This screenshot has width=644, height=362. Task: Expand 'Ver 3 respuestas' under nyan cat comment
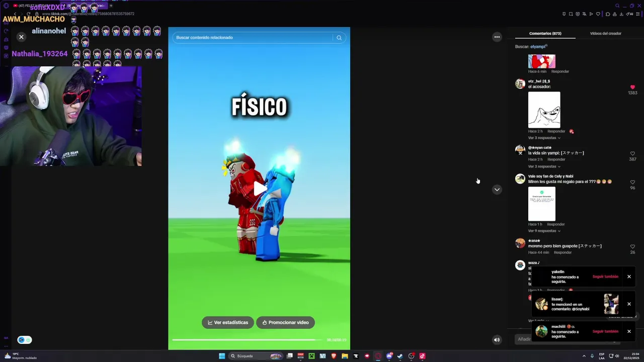544,166
